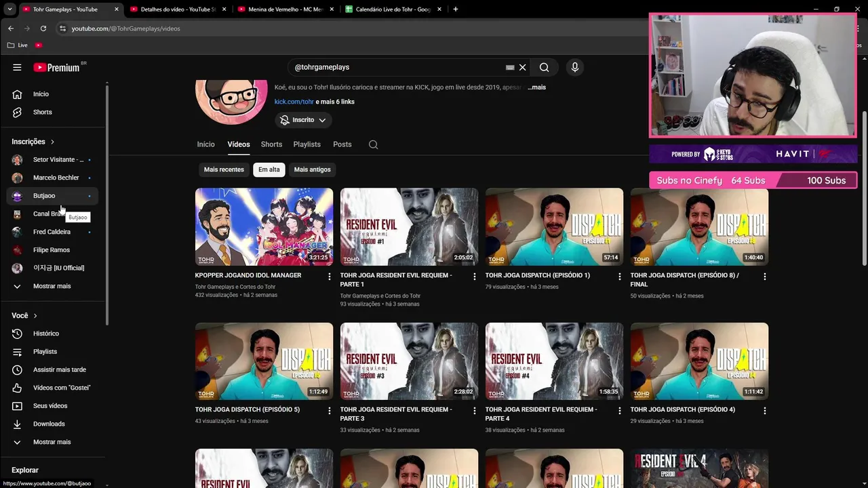
Task: Select Mais antigos filter chip
Action: click(312, 169)
